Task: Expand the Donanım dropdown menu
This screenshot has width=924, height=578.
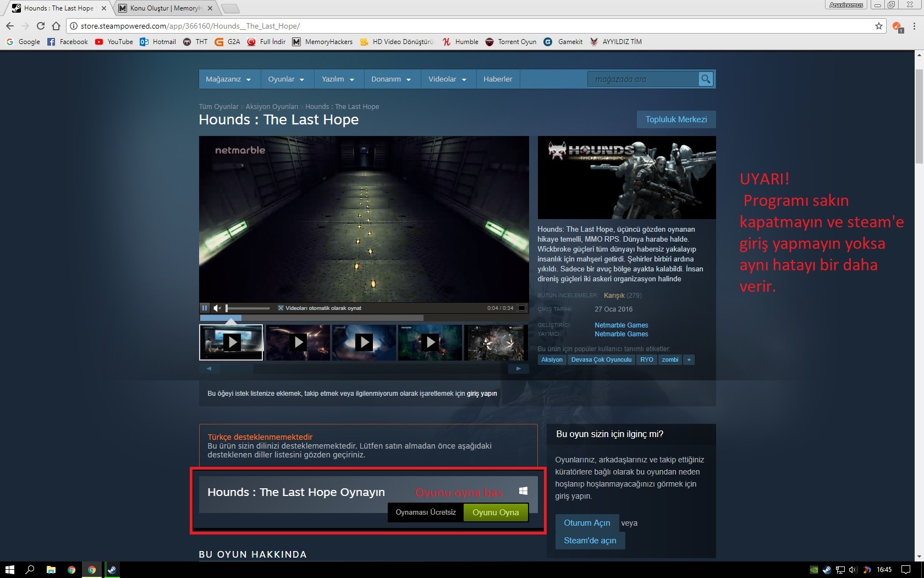Action: (x=391, y=79)
